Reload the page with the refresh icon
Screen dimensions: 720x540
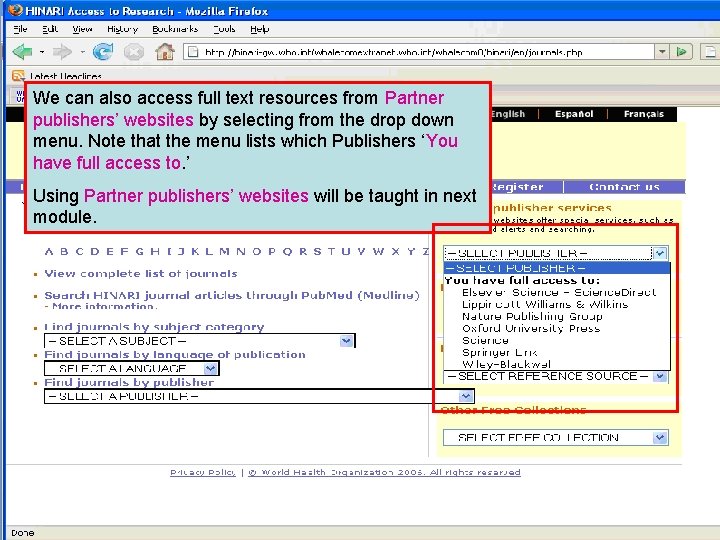[x=103, y=51]
